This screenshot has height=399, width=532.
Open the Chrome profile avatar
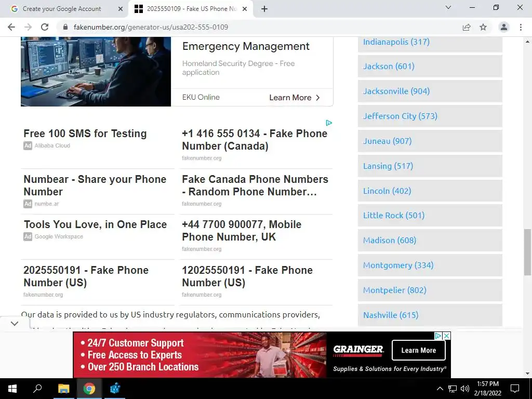point(504,27)
